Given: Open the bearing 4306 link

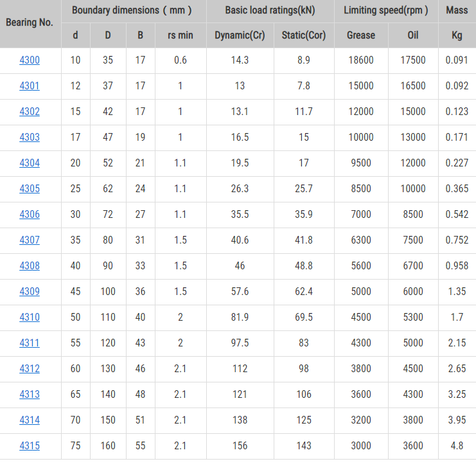Looking at the screenshot, I should coord(30,215).
